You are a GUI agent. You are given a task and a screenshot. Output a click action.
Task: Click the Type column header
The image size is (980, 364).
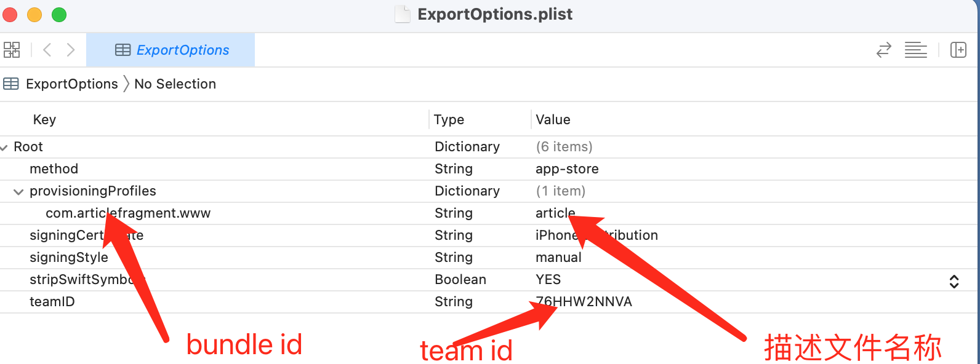pos(449,120)
